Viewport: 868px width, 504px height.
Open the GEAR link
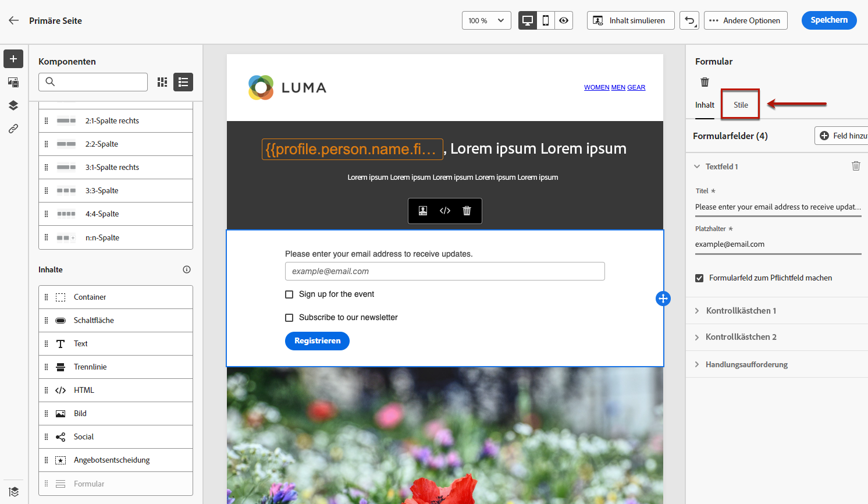636,88
